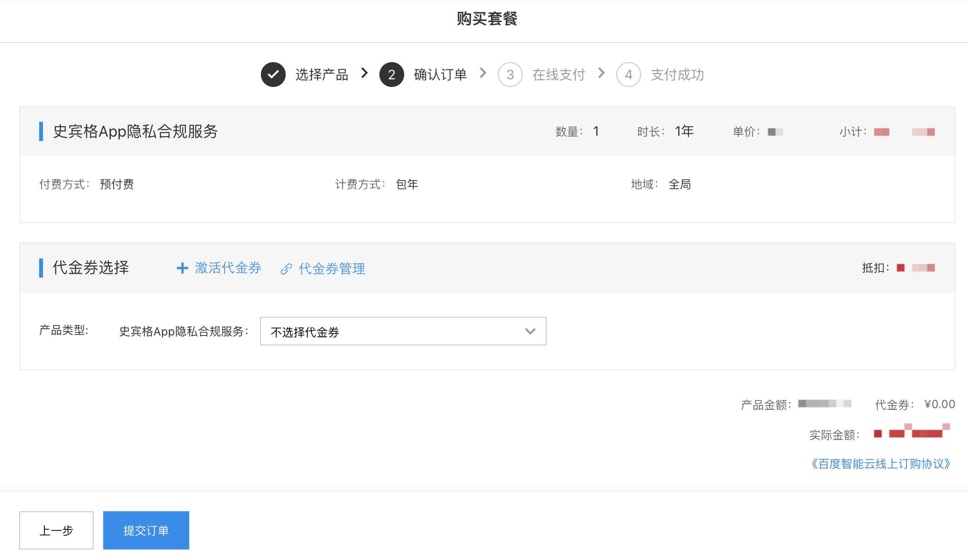Screen dimensions: 968x560
Task: Click the 购买套餐 page title
Action: coord(487,19)
